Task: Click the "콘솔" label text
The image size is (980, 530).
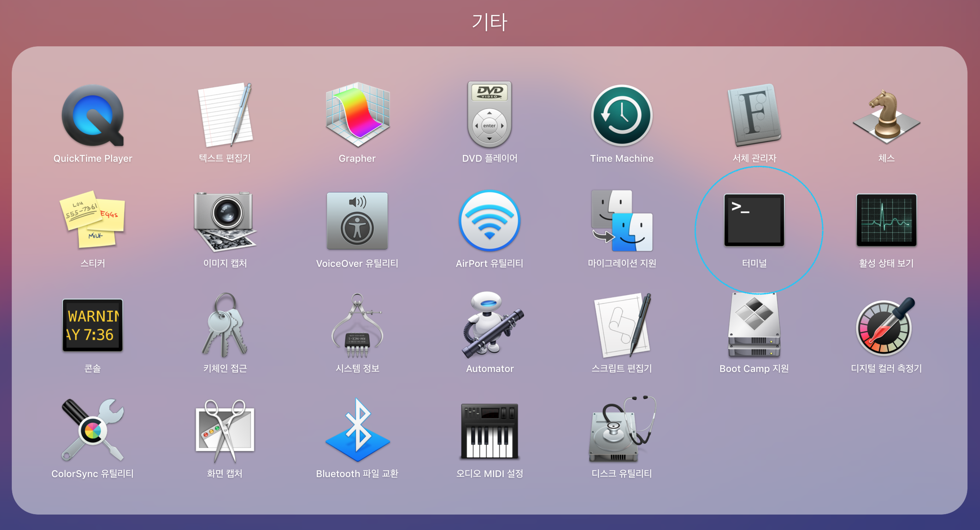Action: 92,368
